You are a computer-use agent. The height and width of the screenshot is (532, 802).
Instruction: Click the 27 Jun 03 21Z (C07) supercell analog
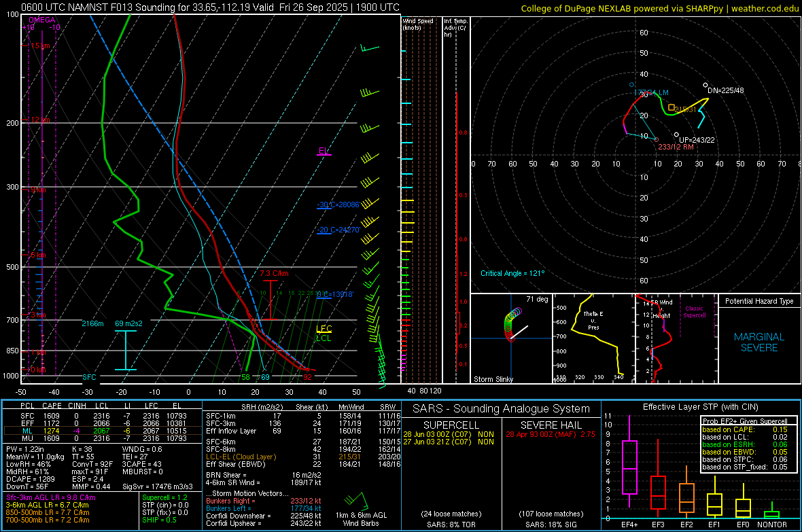[449, 442]
